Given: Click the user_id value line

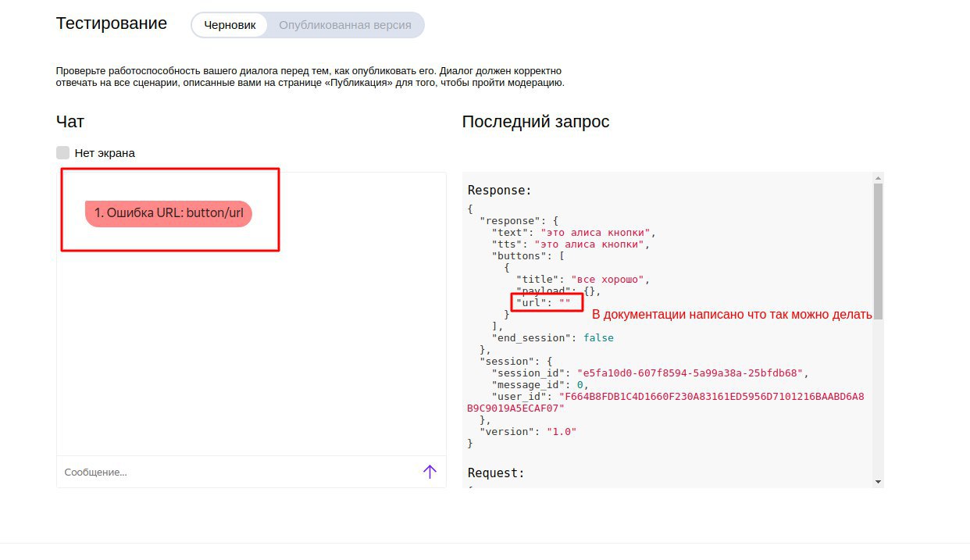Looking at the screenshot, I should (666, 401).
